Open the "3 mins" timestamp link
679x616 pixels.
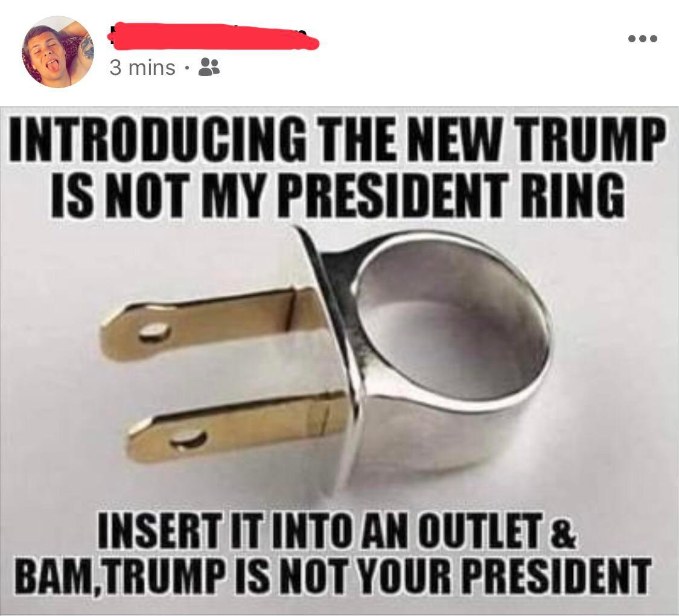point(142,68)
